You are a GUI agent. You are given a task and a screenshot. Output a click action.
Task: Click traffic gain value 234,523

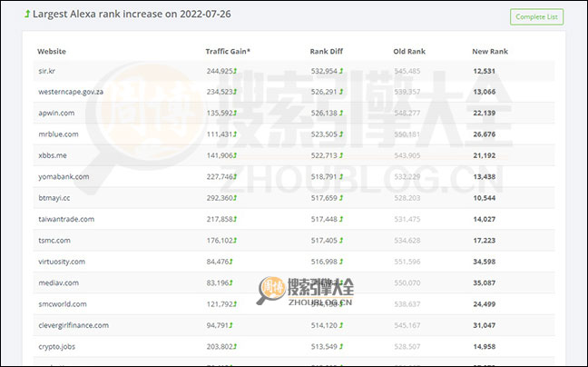click(x=220, y=92)
